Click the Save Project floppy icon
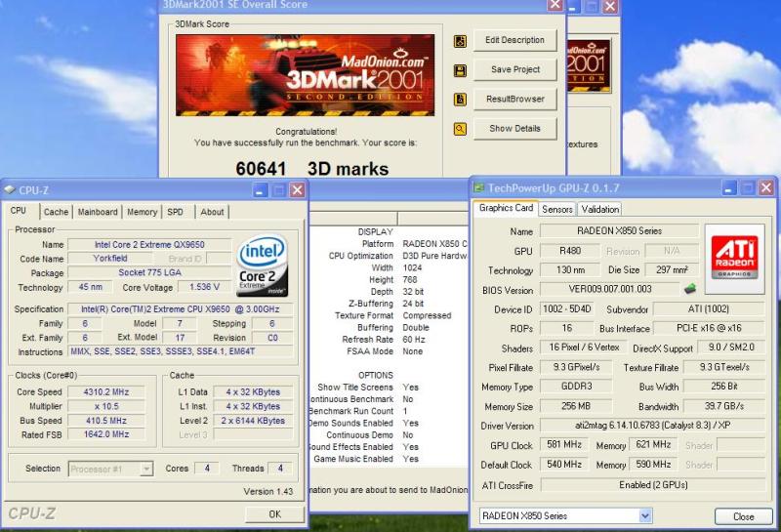Screen dimensions: 781x532 tap(460, 70)
